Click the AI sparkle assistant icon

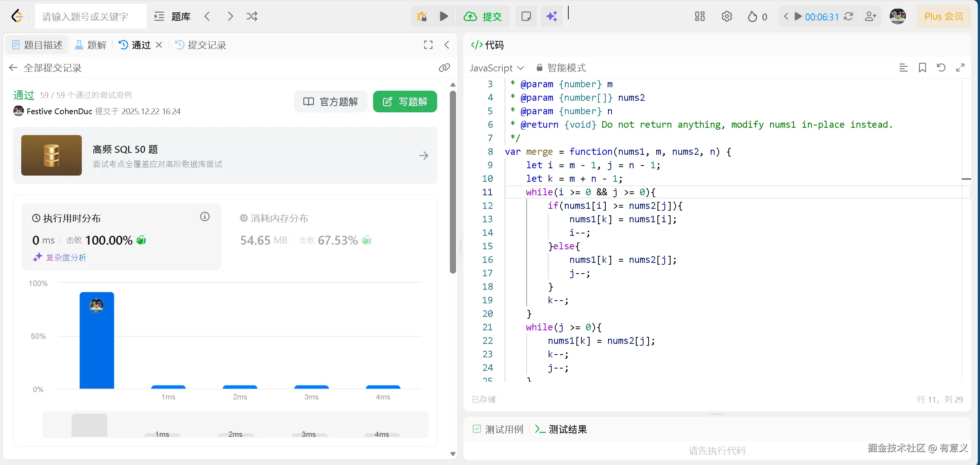coord(552,17)
